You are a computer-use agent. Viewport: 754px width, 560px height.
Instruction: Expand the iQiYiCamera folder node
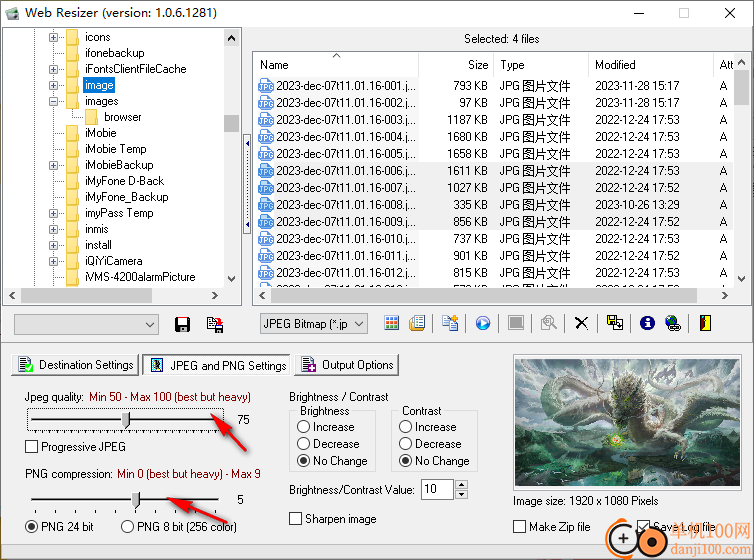pos(53,261)
